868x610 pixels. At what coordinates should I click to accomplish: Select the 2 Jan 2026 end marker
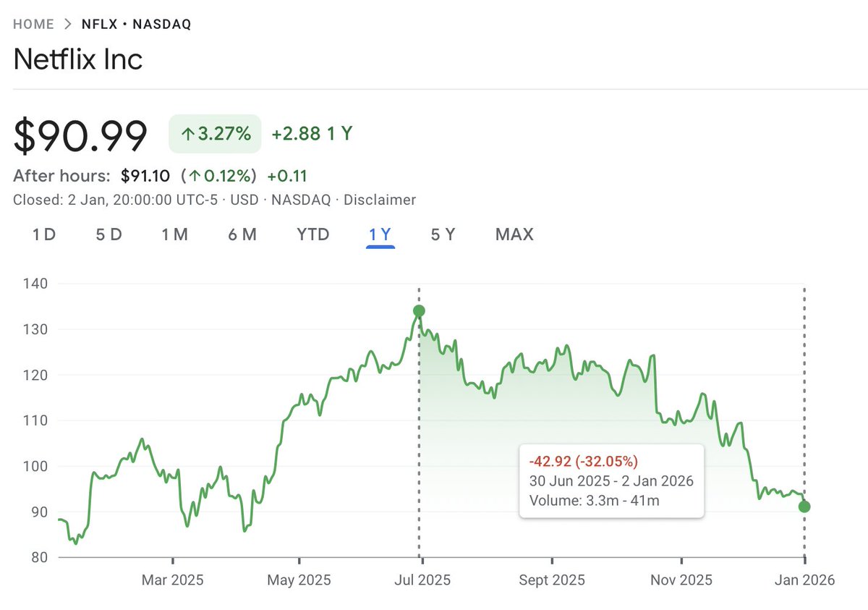(804, 507)
